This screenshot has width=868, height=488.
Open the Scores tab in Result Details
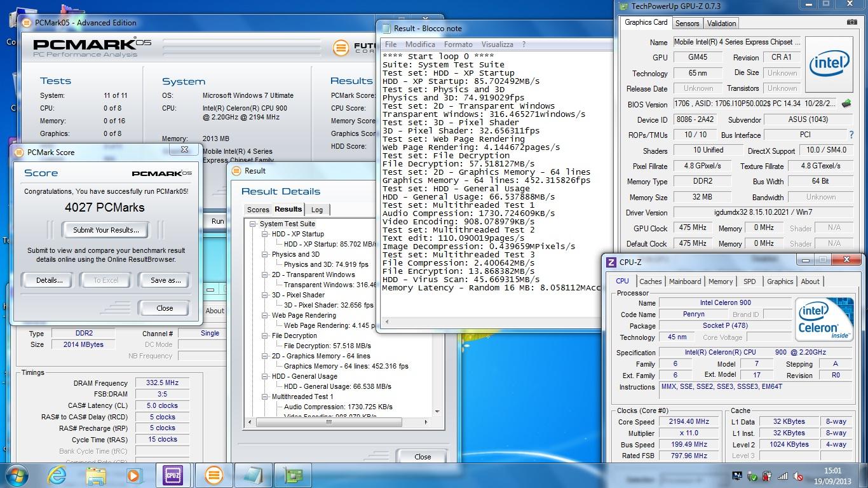(x=258, y=210)
